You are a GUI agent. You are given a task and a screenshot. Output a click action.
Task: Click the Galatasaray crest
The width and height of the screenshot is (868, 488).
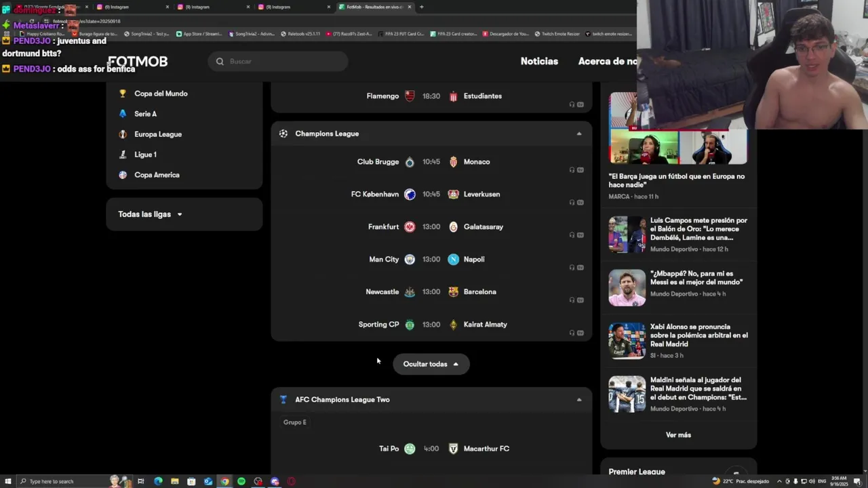click(453, 227)
